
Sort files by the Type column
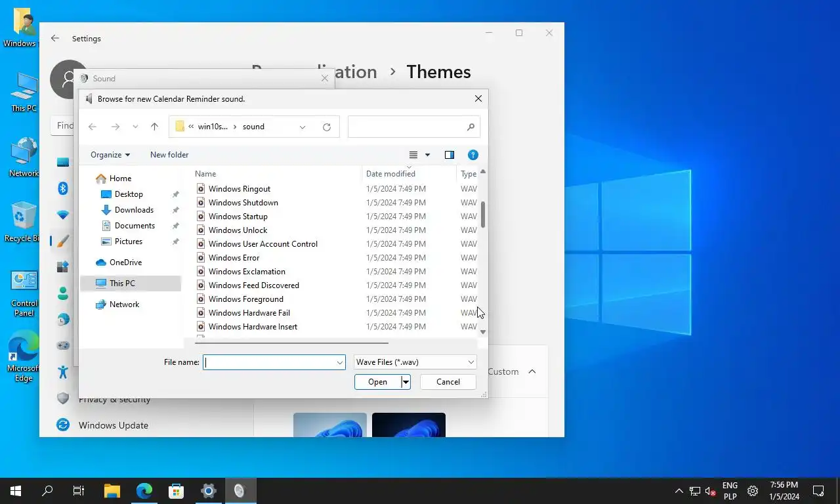point(468,174)
